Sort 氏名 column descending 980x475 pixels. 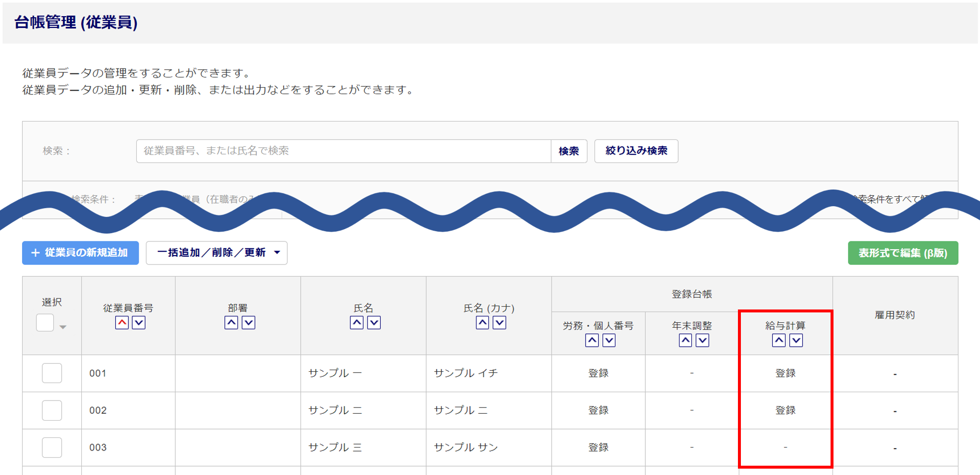374,323
